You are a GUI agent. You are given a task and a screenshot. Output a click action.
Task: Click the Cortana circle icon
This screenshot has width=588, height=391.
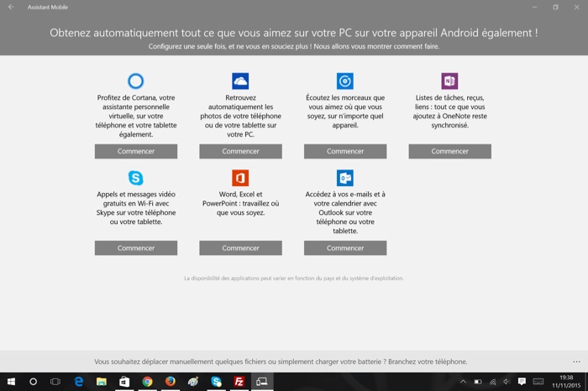136,81
